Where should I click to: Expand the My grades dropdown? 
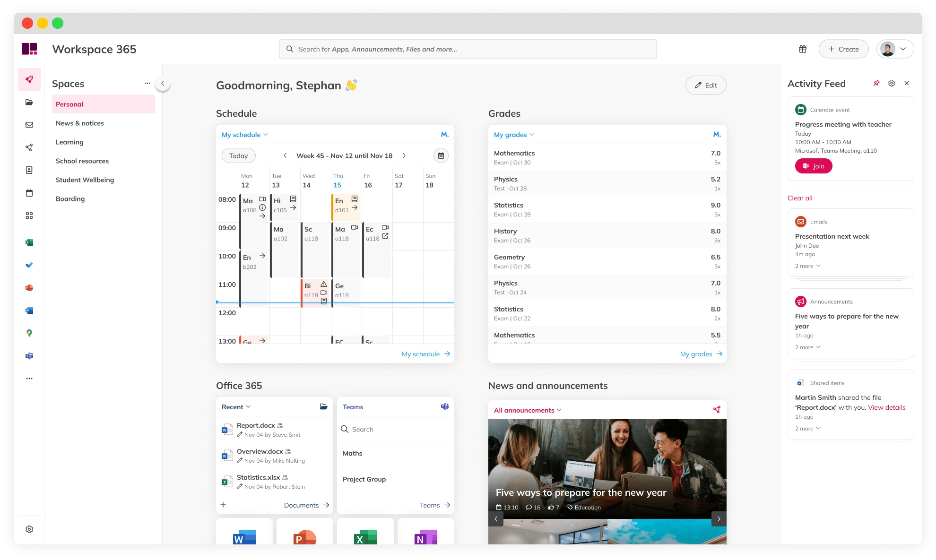click(x=513, y=135)
